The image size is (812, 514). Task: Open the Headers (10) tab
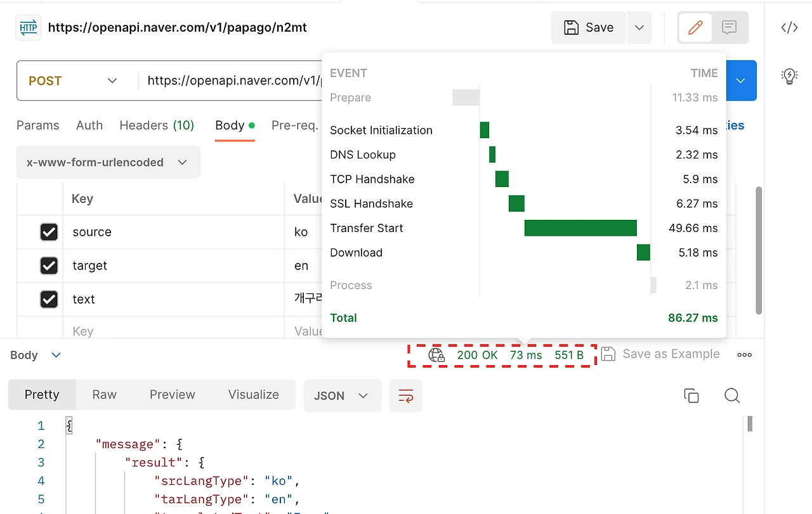coord(157,125)
